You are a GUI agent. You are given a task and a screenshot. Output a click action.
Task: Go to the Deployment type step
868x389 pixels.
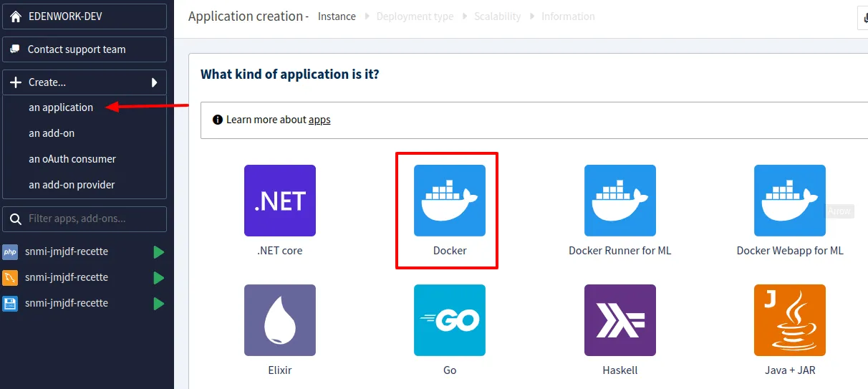pyautogui.click(x=415, y=16)
